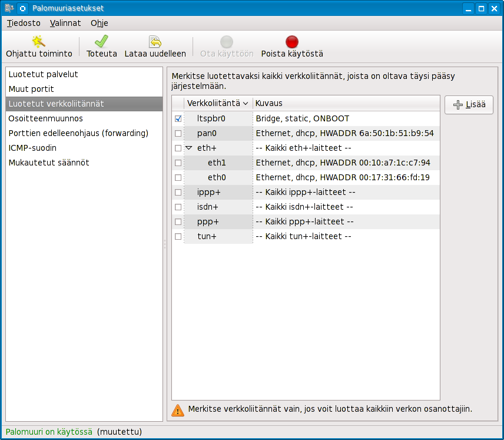
Task: Go to the ICMP-suodin section
Action: coord(32,148)
